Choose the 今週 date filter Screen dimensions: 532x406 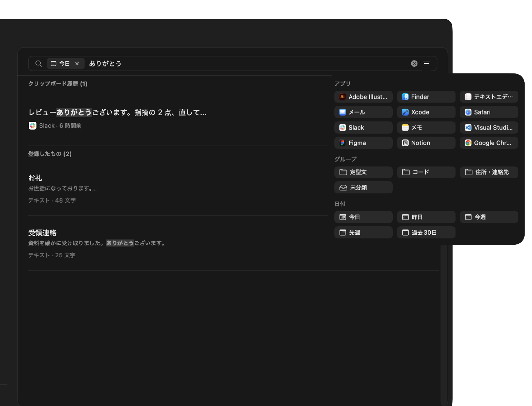pos(489,217)
